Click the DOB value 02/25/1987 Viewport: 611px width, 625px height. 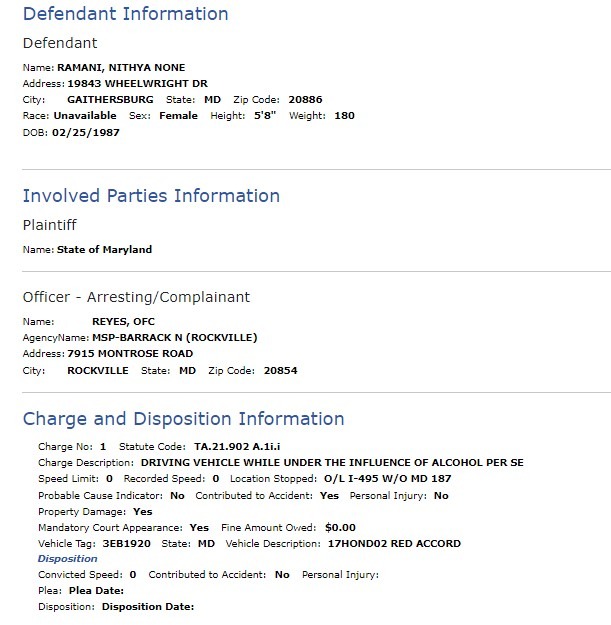[x=86, y=132]
